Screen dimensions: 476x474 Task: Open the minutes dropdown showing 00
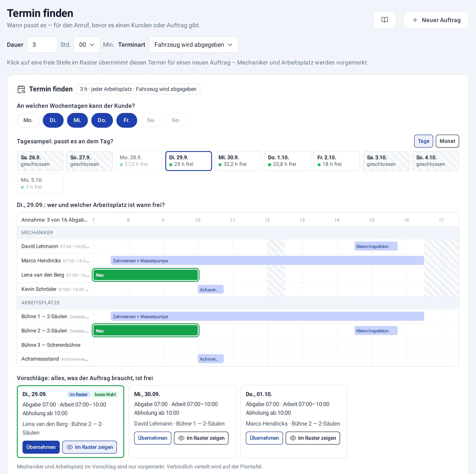pyautogui.click(x=87, y=45)
